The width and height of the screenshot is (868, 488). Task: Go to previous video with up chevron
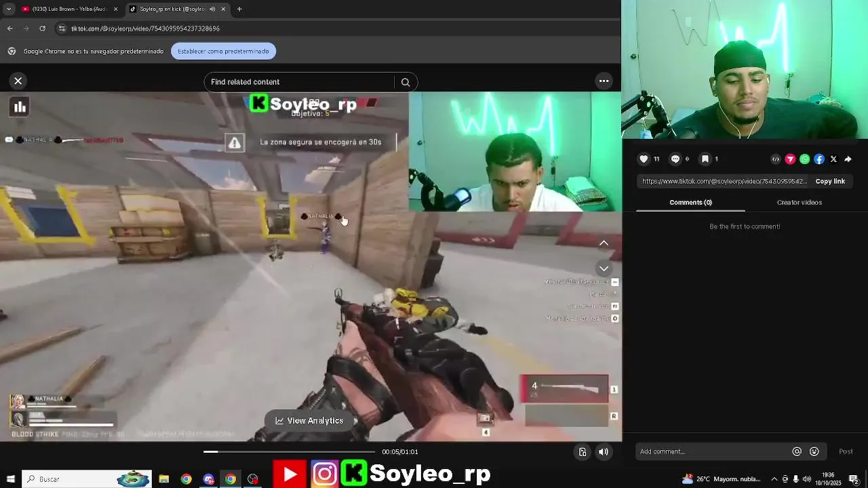tap(604, 243)
